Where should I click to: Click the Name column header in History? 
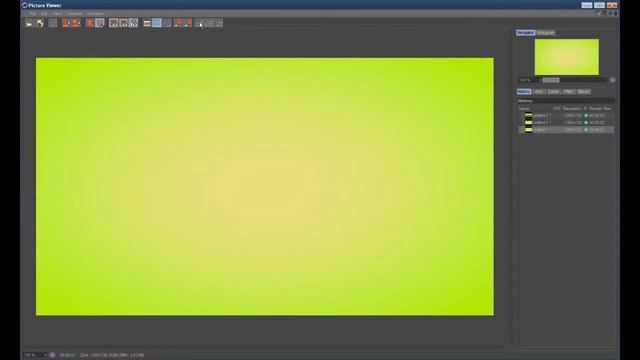pyautogui.click(x=524, y=109)
